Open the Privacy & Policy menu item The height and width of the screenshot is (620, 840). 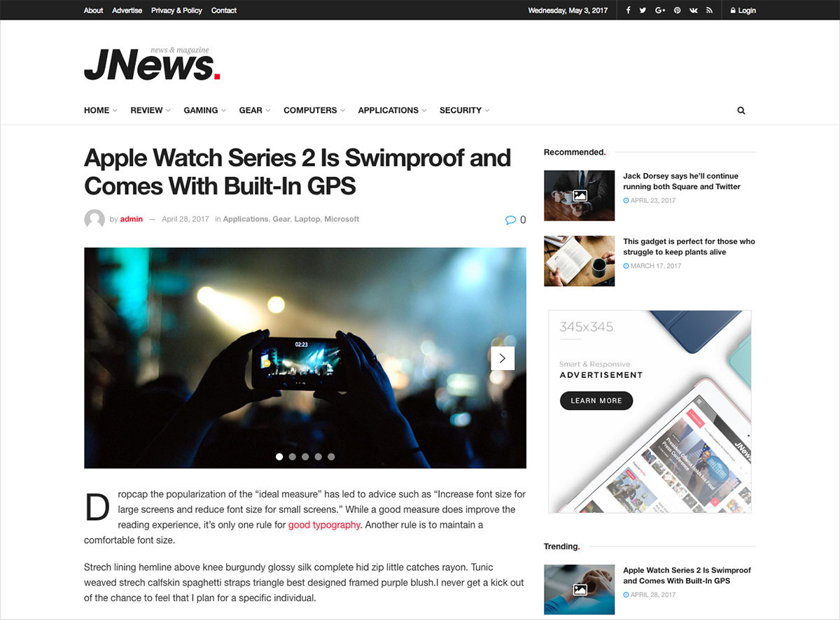pos(176,10)
